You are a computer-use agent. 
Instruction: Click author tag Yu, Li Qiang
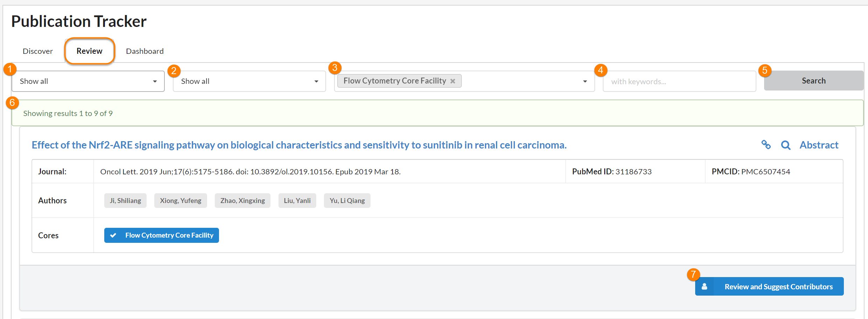pyautogui.click(x=347, y=201)
